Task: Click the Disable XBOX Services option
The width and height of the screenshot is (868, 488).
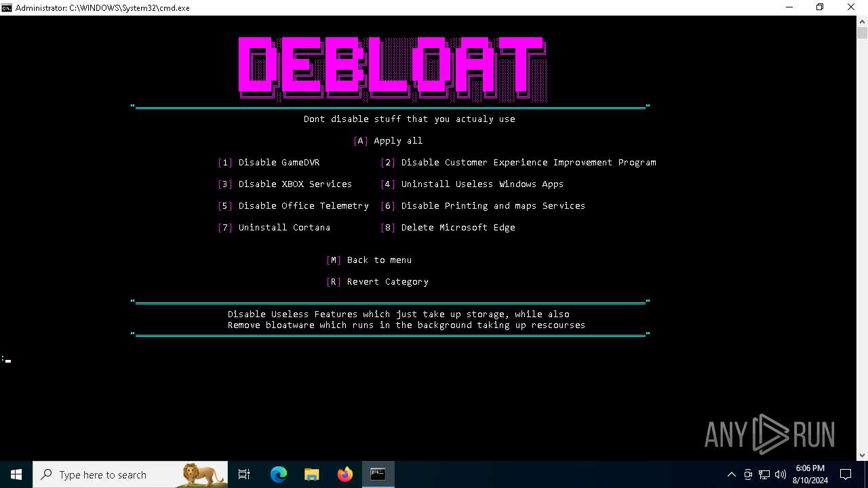Action: click(285, 184)
